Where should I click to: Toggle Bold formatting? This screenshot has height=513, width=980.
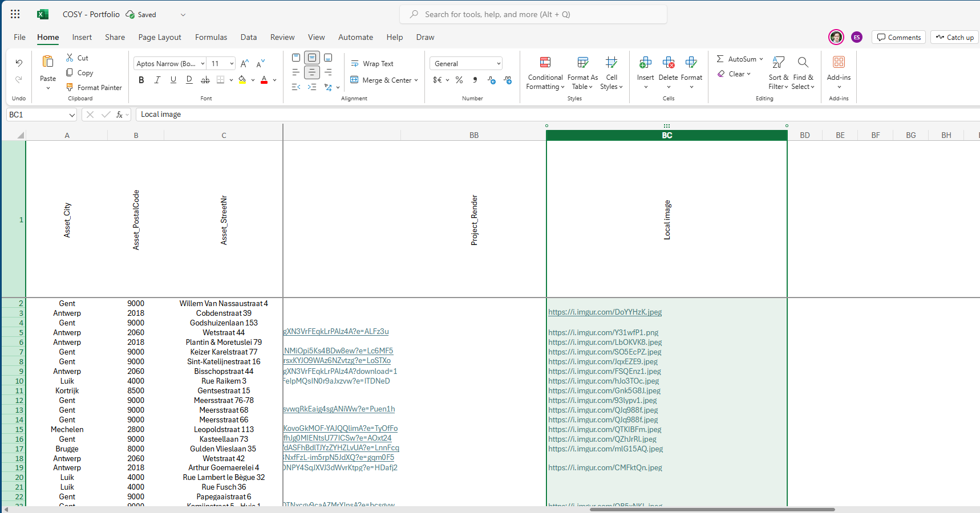141,80
